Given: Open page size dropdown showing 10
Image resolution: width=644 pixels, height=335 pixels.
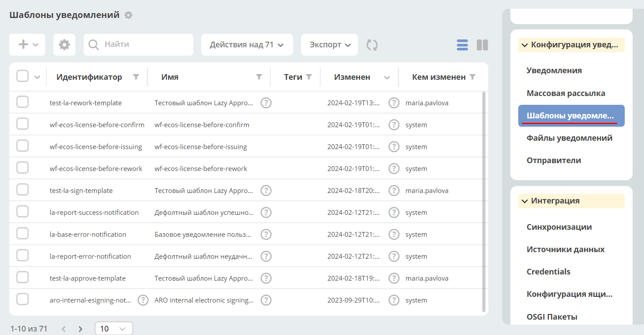Looking at the screenshot, I should coord(114,328).
